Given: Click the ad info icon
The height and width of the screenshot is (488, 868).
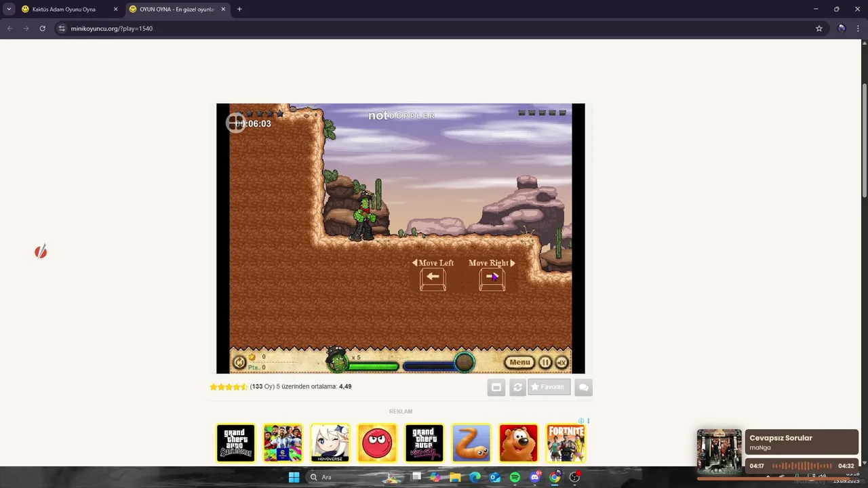Looking at the screenshot, I should [x=581, y=421].
